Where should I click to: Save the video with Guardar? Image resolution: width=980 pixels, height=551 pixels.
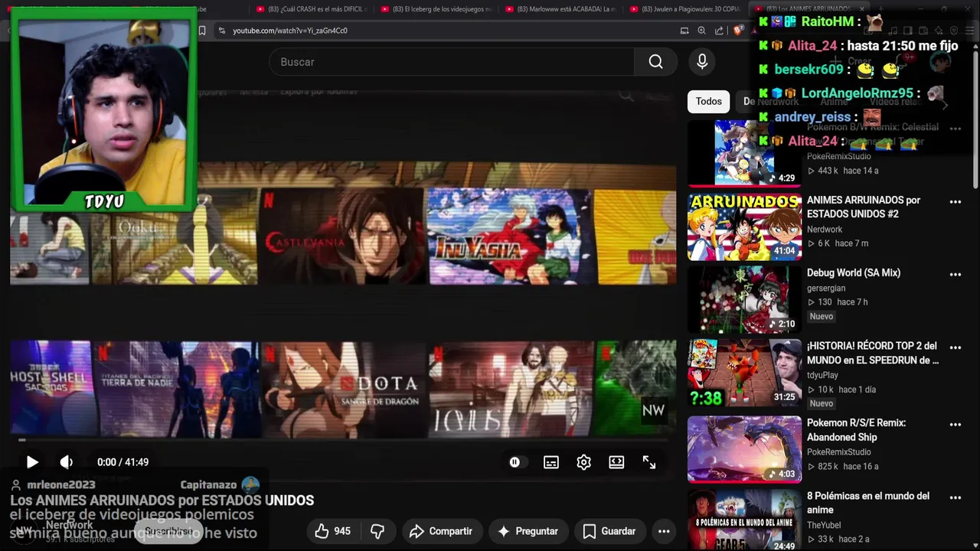[x=609, y=531]
